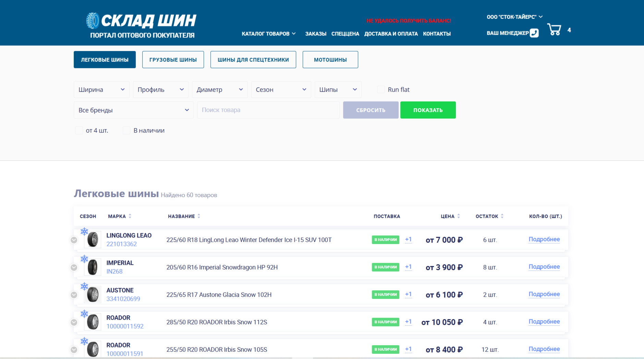Open the Ширина dropdown

(x=101, y=89)
